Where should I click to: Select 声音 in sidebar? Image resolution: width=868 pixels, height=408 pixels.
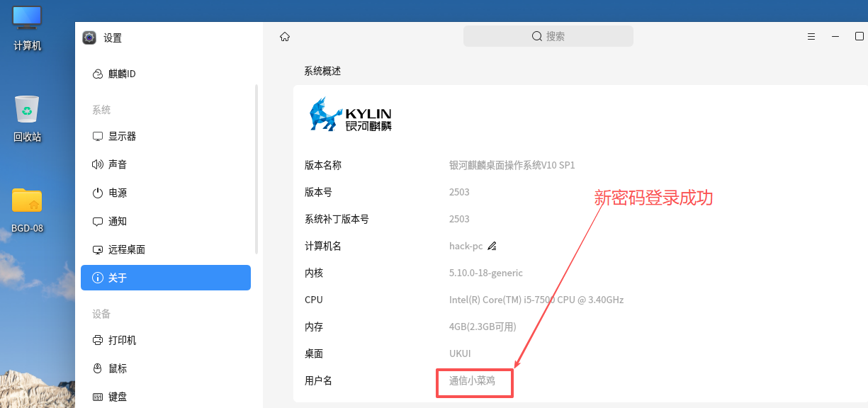166,164
